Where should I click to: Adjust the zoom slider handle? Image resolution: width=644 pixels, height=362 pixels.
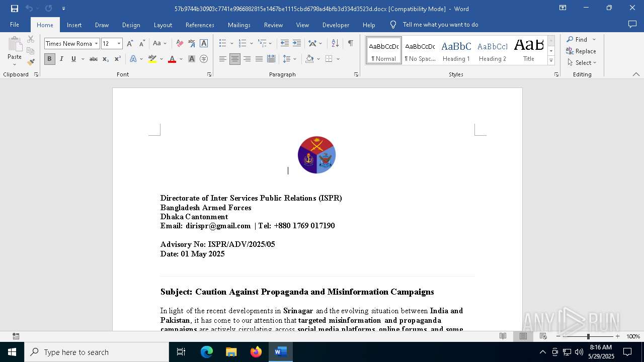point(588,336)
